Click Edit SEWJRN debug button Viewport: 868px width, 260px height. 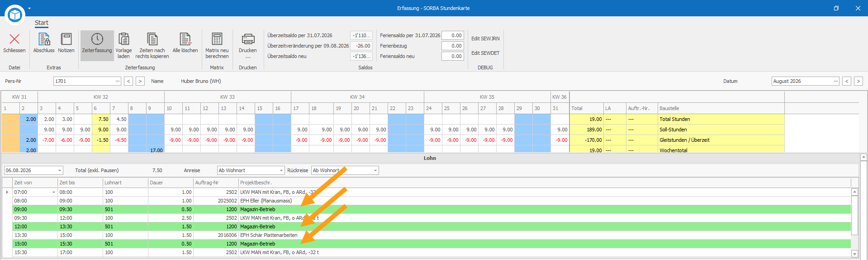(485, 39)
